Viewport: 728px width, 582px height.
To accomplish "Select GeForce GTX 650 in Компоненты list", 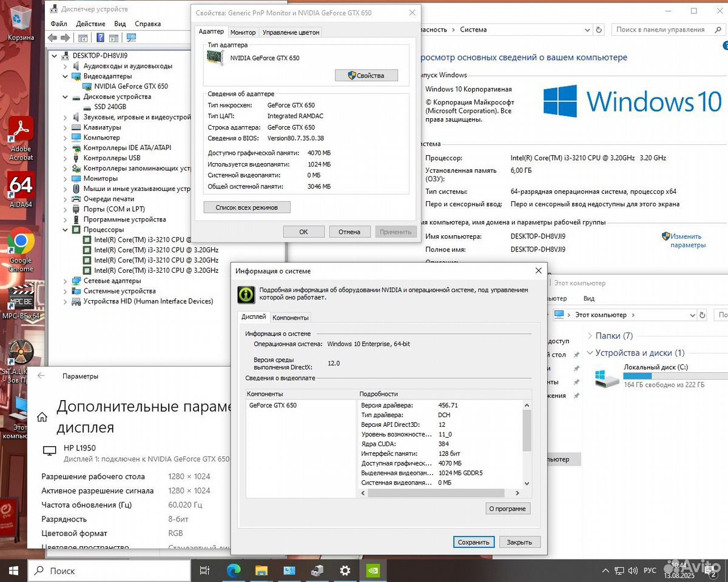I will [x=273, y=405].
